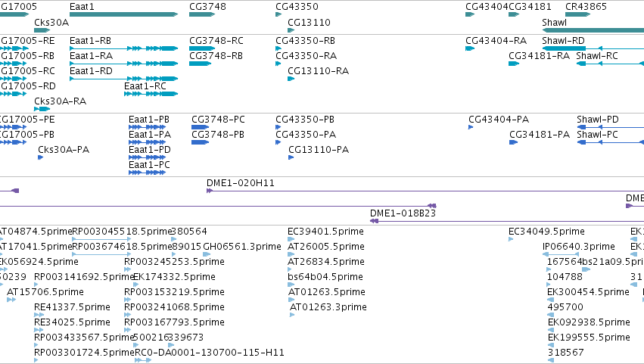Select protein Shawl-PC

tap(597, 135)
